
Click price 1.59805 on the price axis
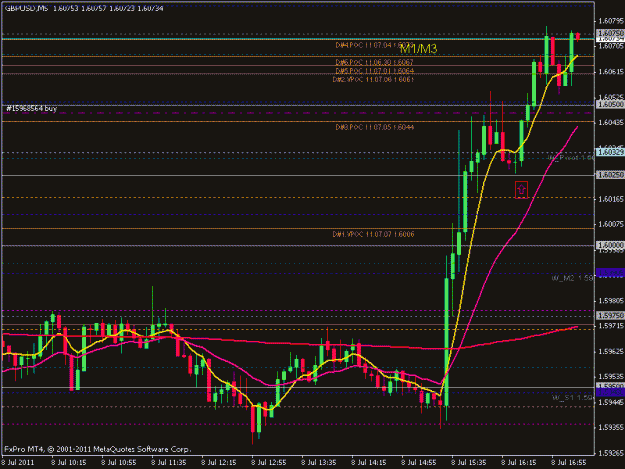coord(611,301)
